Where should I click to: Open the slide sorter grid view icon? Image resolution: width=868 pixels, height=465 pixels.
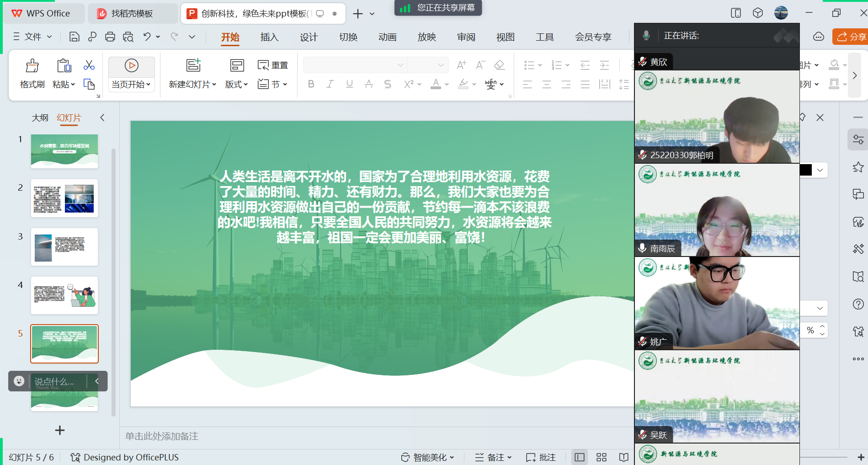pyautogui.click(x=602, y=457)
